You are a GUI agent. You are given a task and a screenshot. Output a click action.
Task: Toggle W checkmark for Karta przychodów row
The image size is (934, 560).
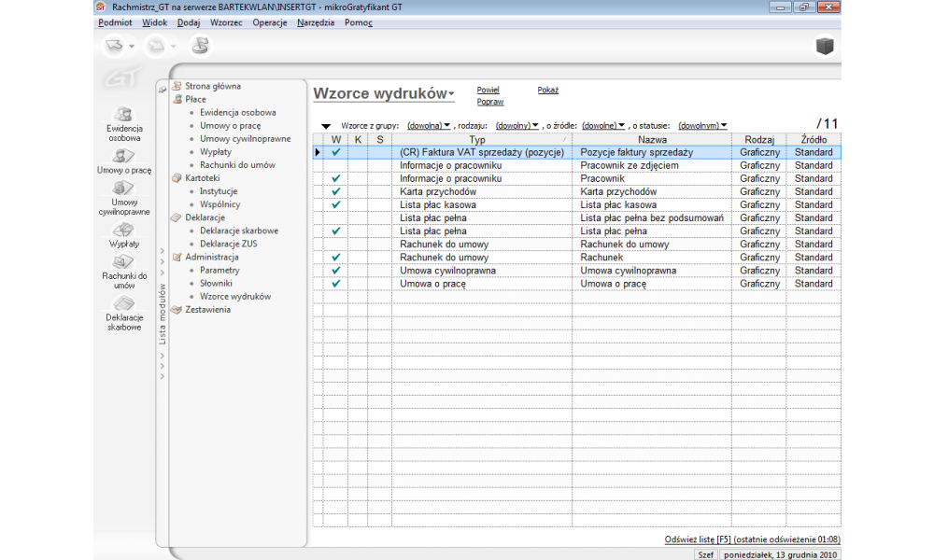pos(336,191)
